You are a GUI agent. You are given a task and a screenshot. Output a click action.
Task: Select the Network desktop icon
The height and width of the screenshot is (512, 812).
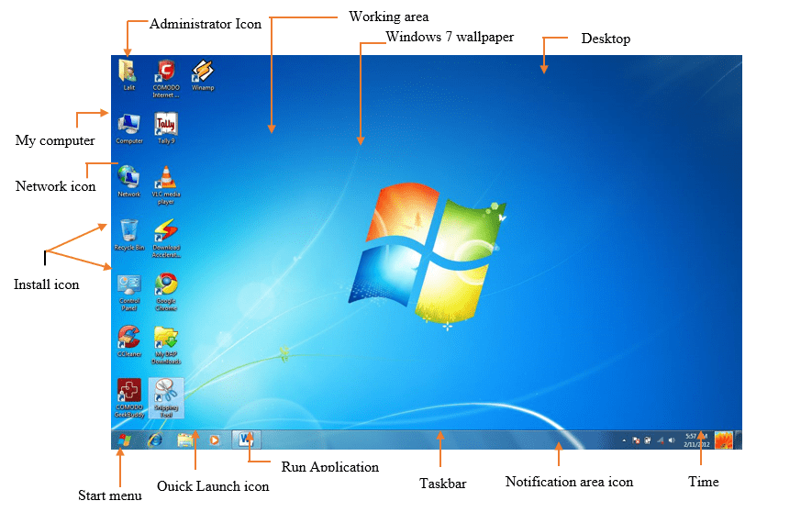[x=129, y=181]
